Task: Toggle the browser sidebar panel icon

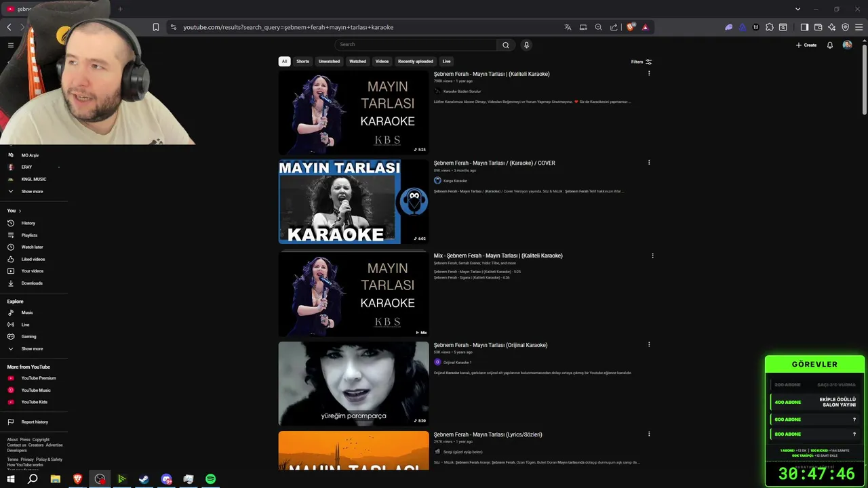Action: [804, 27]
